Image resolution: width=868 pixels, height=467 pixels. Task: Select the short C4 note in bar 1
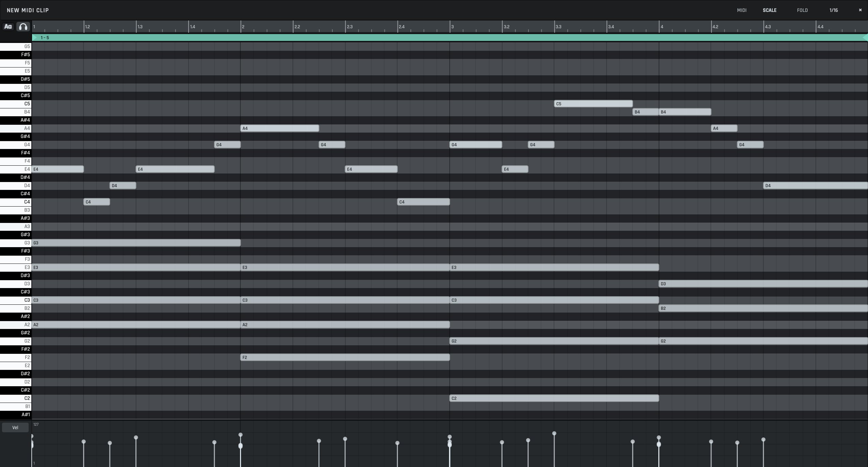(x=97, y=202)
